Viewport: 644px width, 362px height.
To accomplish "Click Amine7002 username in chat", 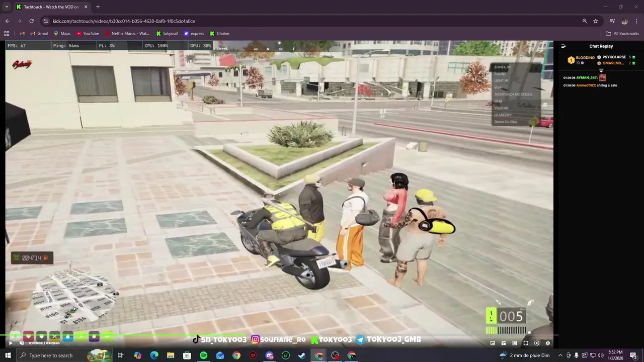I will coord(586,85).
